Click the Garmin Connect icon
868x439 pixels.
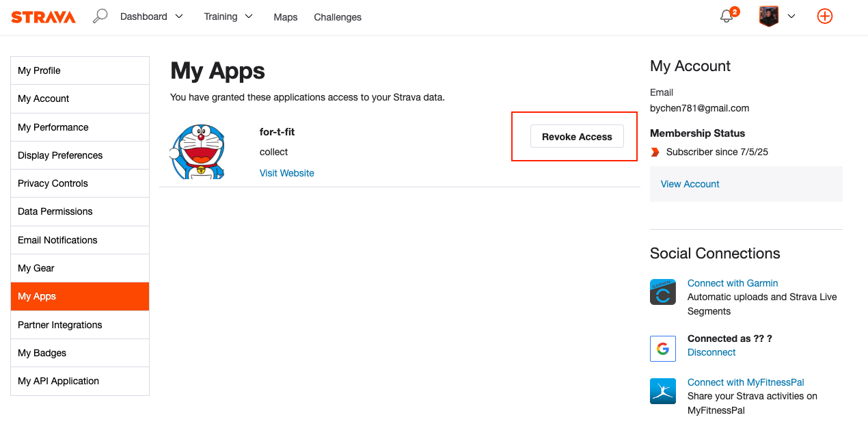pyautogui.click(x=663, y=292)
